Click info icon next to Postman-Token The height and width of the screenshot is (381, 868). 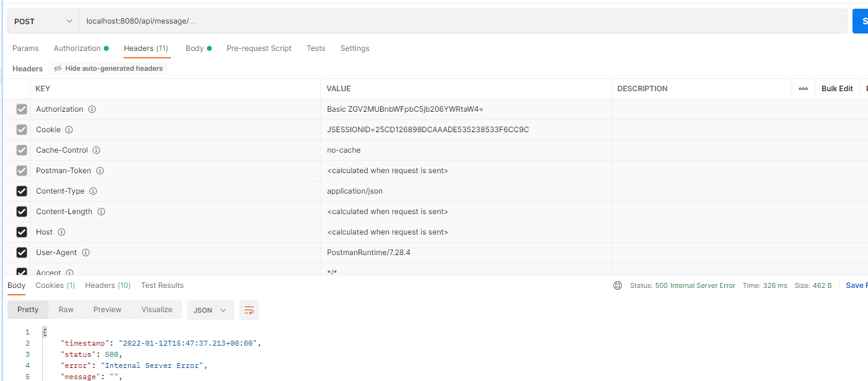pyautogui.click(x=99, y=171)
